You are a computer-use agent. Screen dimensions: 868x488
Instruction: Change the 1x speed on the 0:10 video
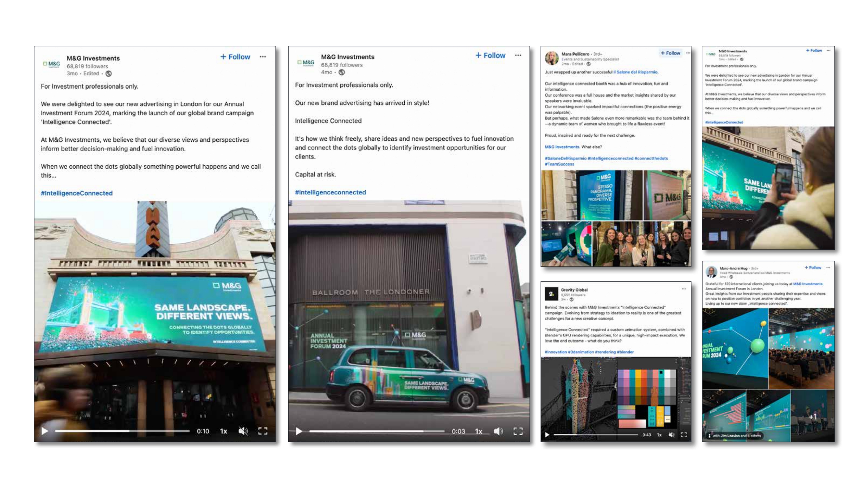[x=224, y=431]
